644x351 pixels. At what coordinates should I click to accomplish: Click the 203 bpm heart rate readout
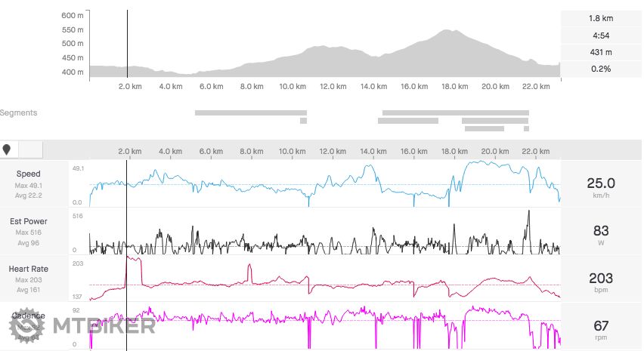point(601,279)
